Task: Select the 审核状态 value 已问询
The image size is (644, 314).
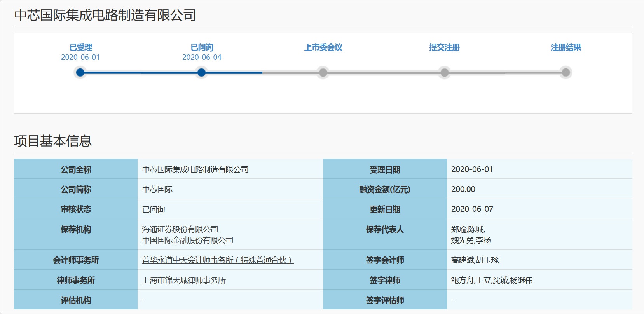Action: click(x=154, y=209)
